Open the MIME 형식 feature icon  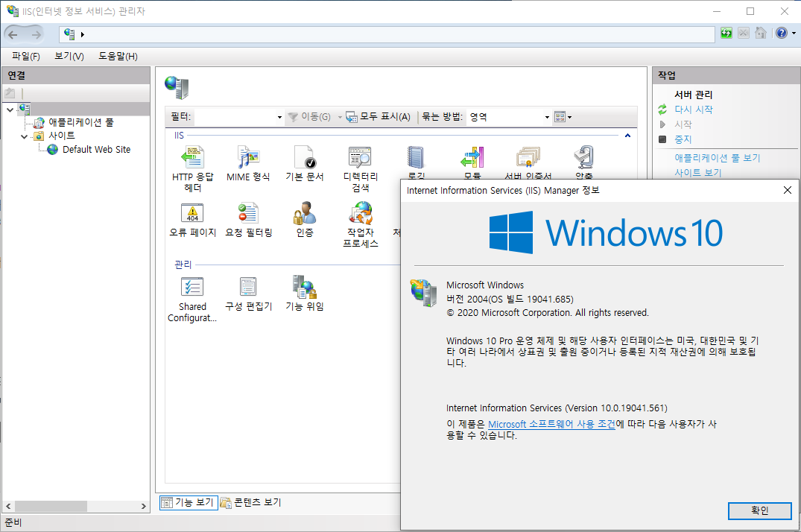tap(249, 157)
